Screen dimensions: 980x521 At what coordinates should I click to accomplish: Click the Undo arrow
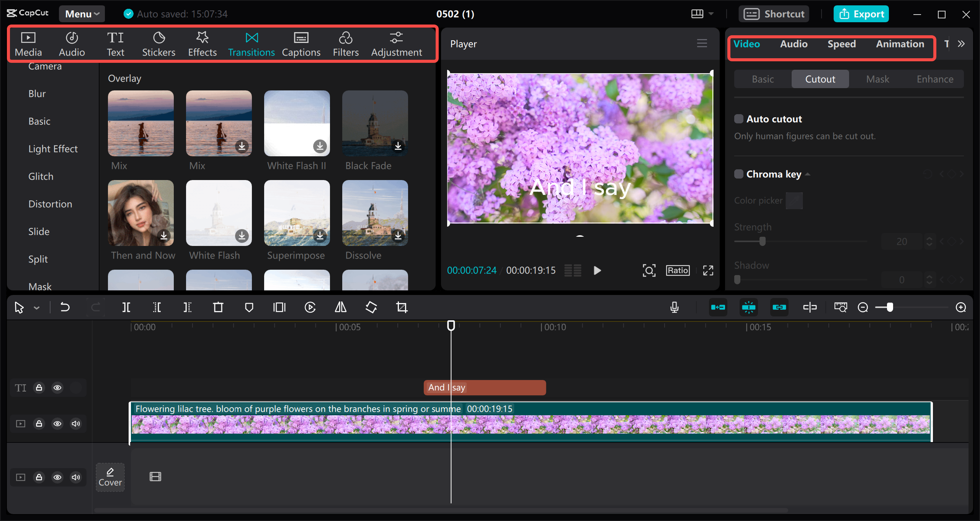click(65, 307)
